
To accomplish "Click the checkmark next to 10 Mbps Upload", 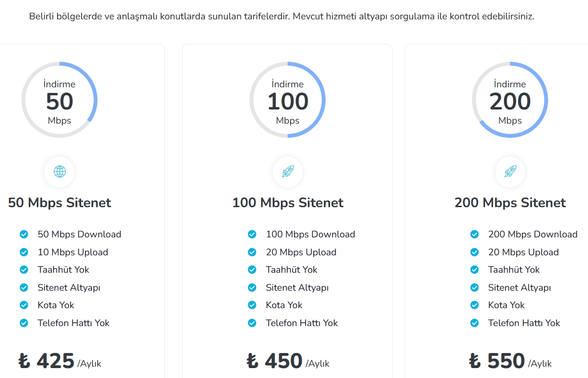I will (24, 252).
